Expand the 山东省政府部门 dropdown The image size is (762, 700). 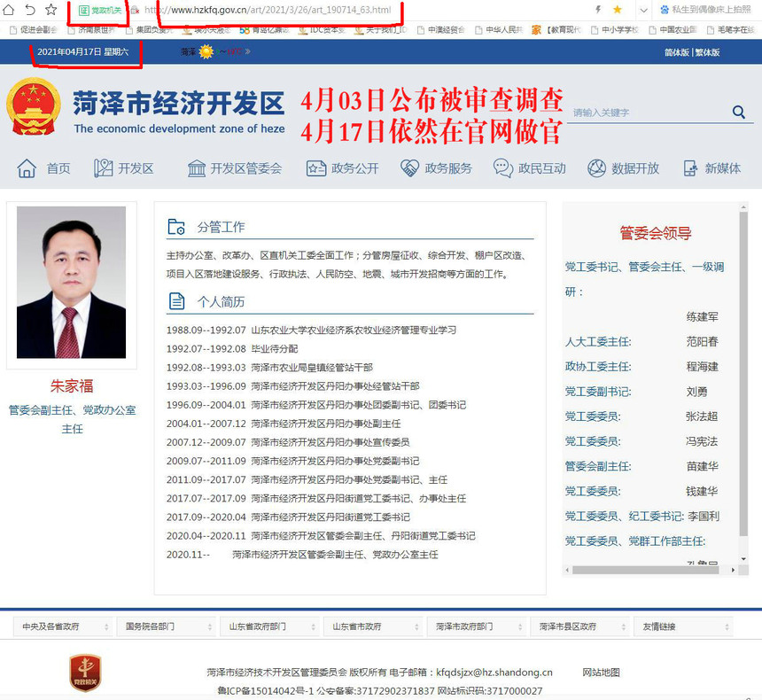(269, 626)
